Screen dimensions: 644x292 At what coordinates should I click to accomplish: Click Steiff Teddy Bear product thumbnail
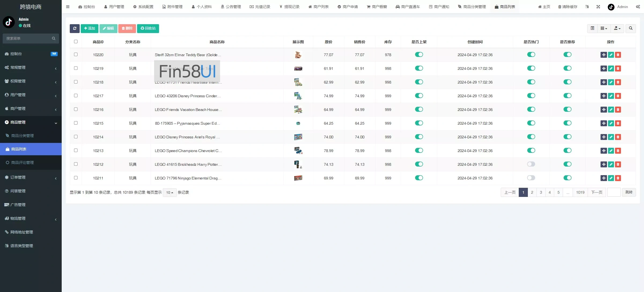point(298,55)
